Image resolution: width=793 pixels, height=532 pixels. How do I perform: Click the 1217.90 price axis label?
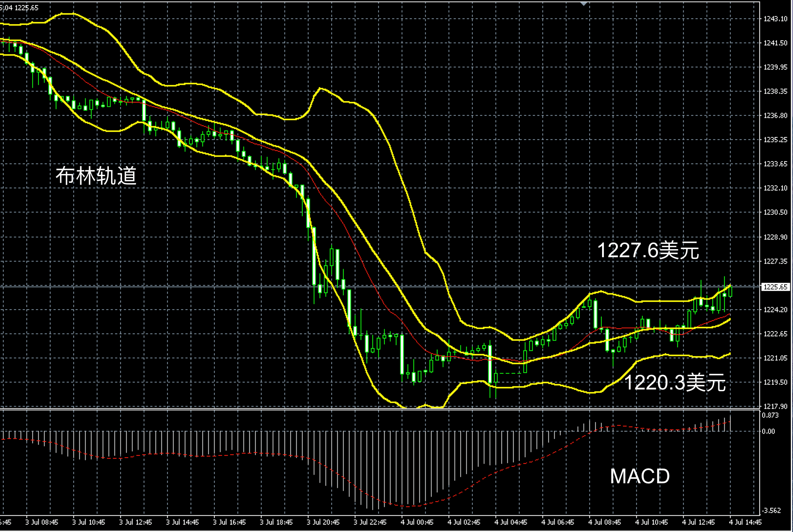(x=775, y=406)
